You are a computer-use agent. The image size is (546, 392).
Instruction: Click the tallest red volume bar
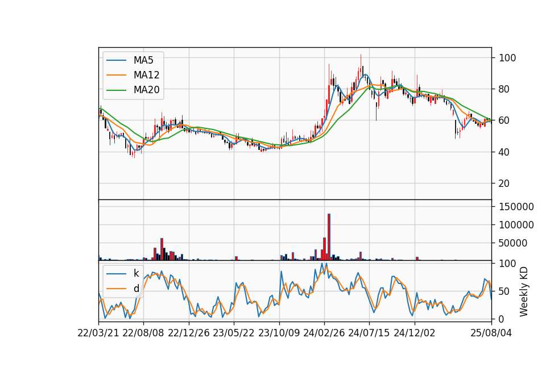tap(329, 237)
